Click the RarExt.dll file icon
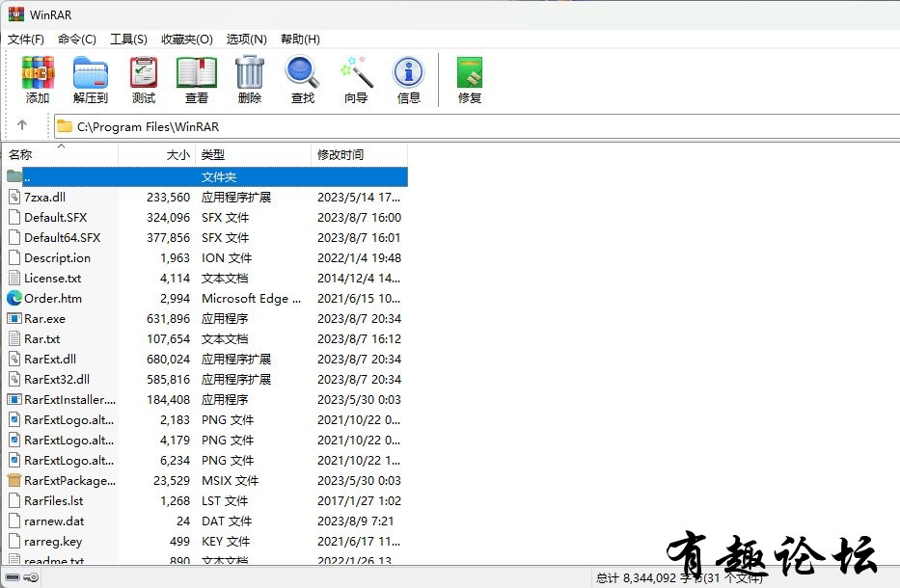This screenshot has width=900, height=588. pos(14,360)
